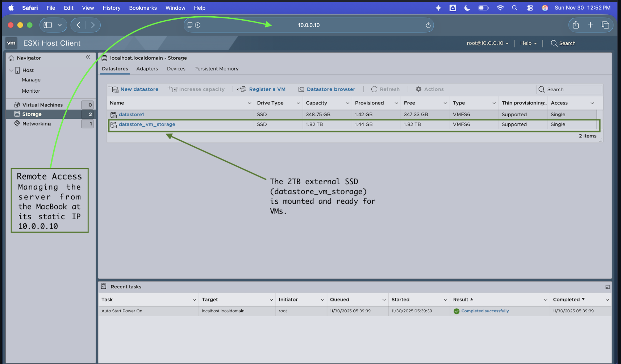Select the Storage icon in Navigator

click(x=17, y=114)
